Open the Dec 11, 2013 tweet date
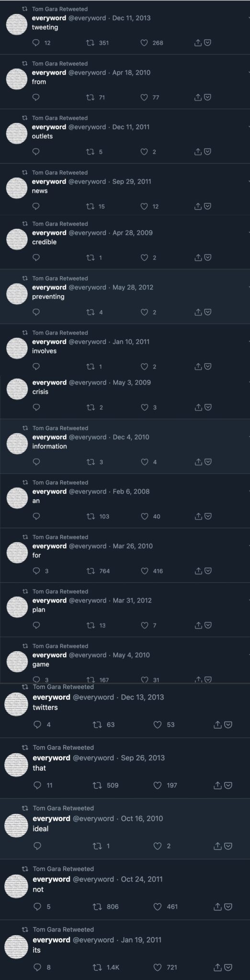250x980 pixels. (x=131, y=18)
